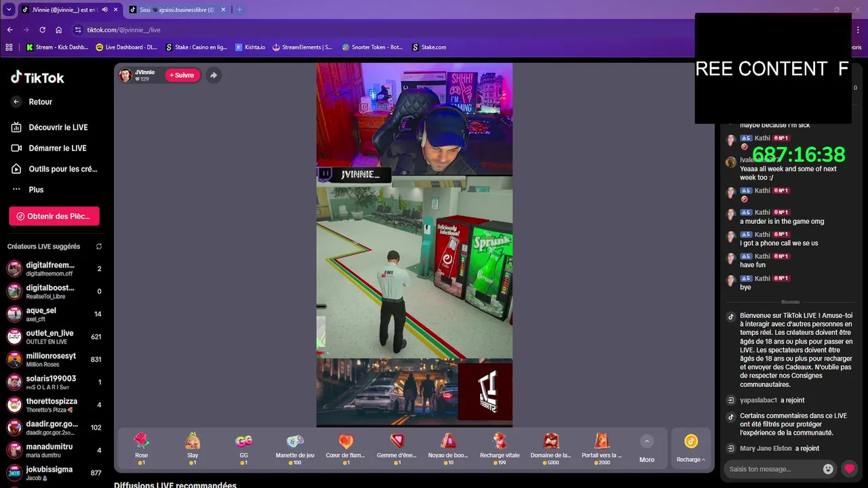Click JVinnie profile avatar
Image resolution: width=868 pixels, height=488 pixels.
point(125,75)
